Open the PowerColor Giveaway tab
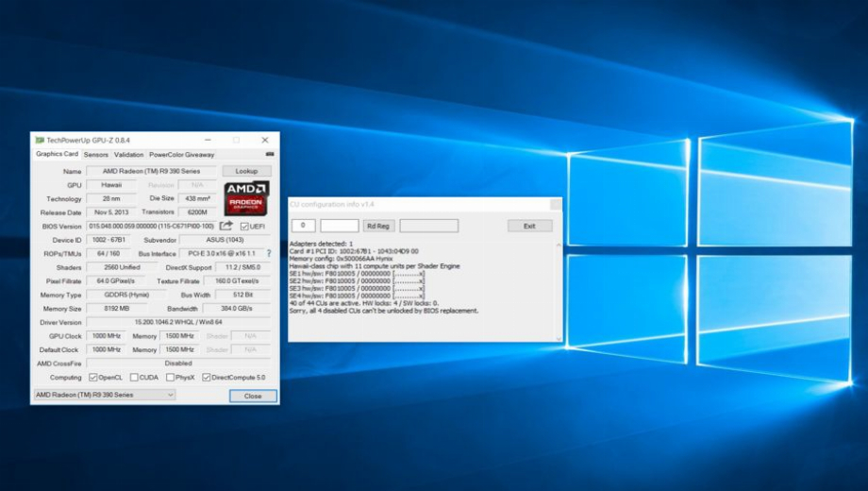This screenshot has width=868, height=491. pyautogui.click(x=181, y=155)
